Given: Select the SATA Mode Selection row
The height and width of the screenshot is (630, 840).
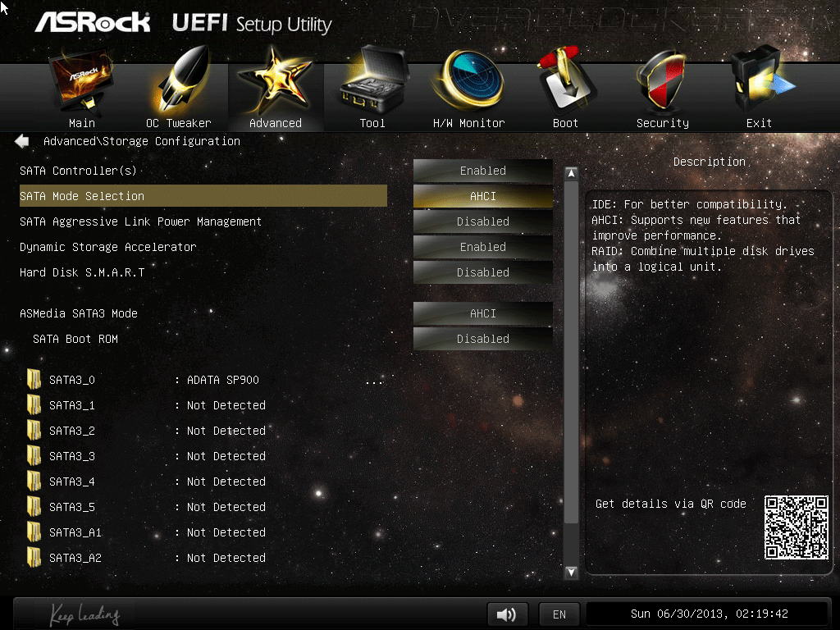Looking at the screenshot, I should tap(203, 196).
